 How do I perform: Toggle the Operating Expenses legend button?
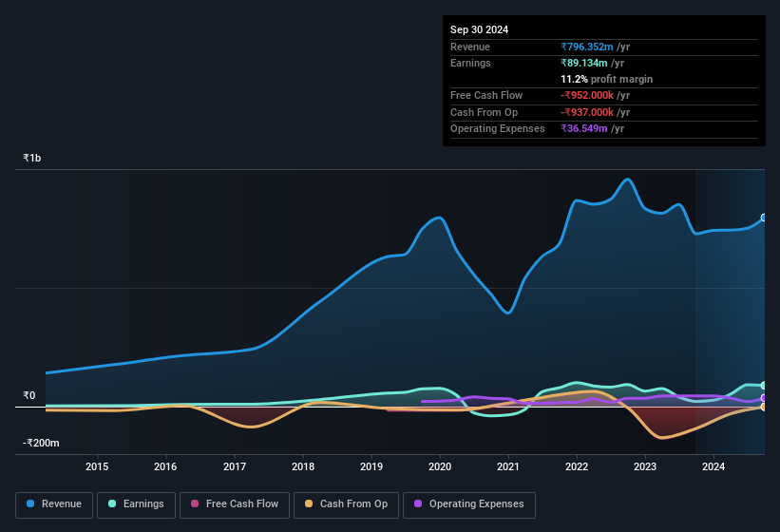coord(469,505)
